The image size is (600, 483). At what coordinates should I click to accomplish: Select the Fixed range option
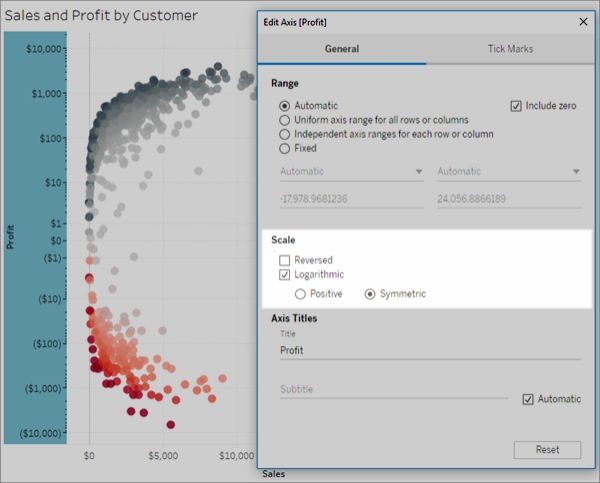pyautogui.click(x=286, y=149)
